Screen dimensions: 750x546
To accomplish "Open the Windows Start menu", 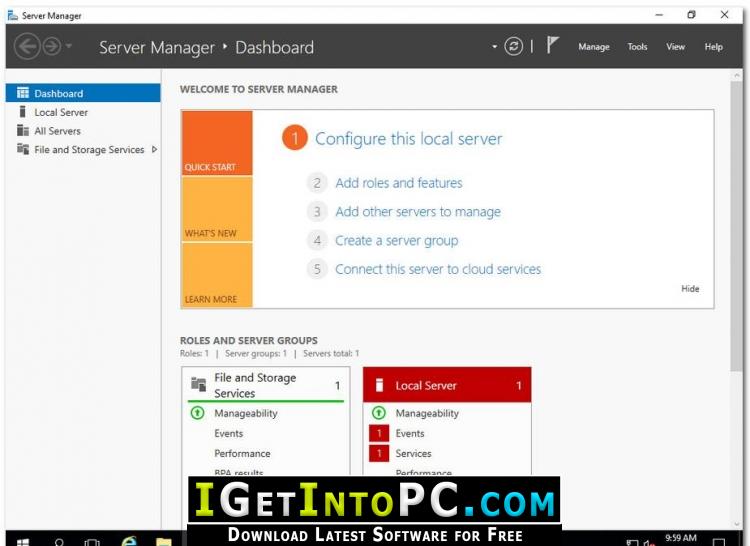I will 22,541.
